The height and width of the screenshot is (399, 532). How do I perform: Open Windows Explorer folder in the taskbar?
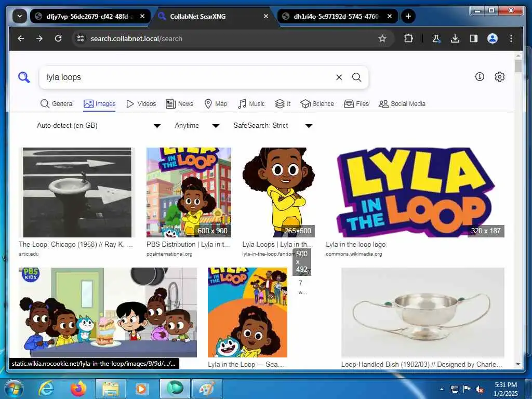pos(111,389)
